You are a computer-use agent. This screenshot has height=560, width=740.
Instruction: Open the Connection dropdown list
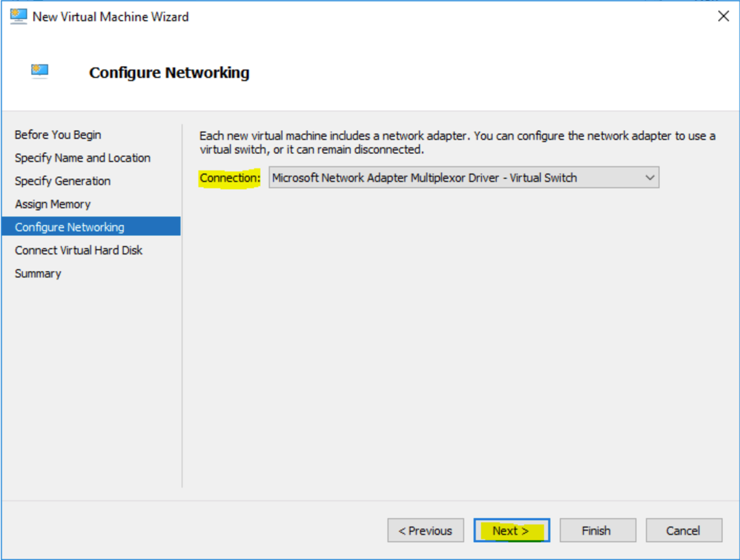coord(463,178)
